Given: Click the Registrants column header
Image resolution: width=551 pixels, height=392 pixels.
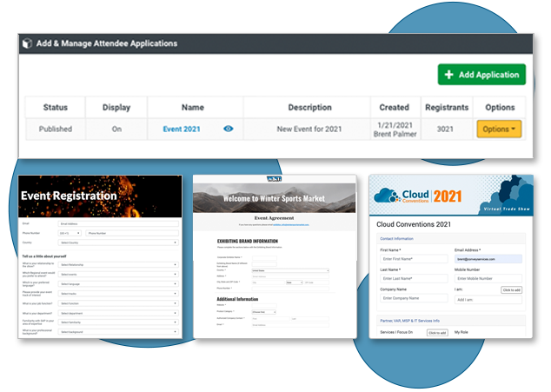Looking at the screenshot, I should tap(447, 107).
